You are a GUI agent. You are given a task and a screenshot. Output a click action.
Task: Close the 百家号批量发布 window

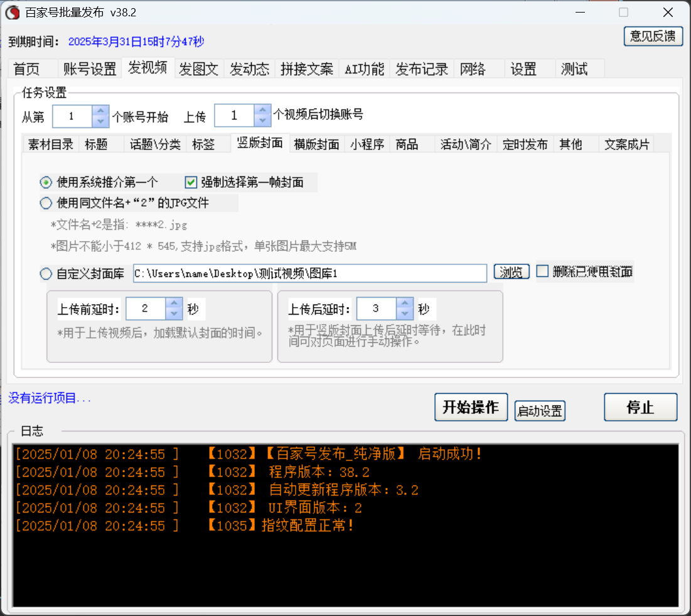(x=668, y=13)
